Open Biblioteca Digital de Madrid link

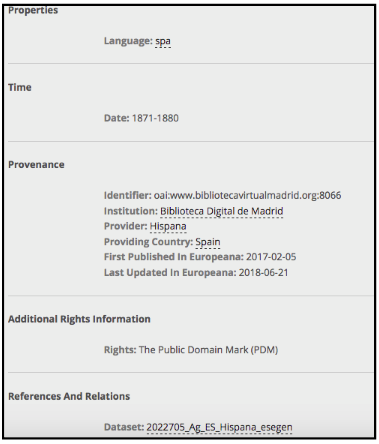click(222, 211)
